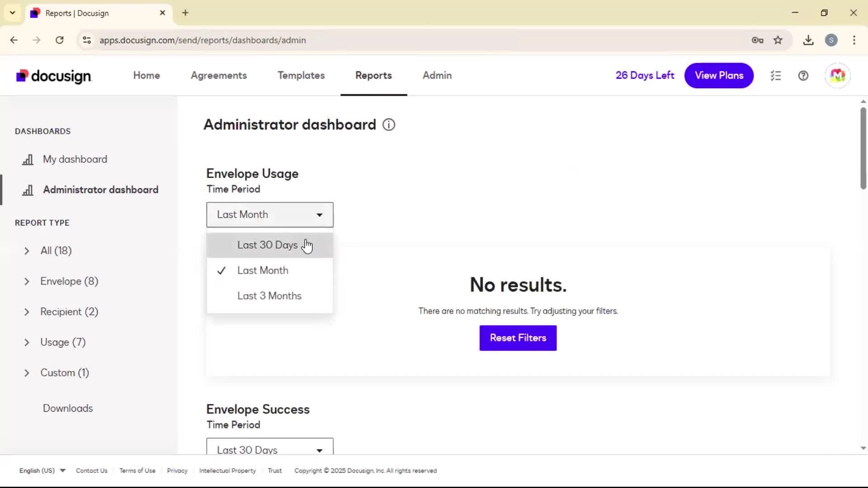Open a new browser tab
Image resolution: width=868 pixels, height=488 pixels.
click(185, 13)
